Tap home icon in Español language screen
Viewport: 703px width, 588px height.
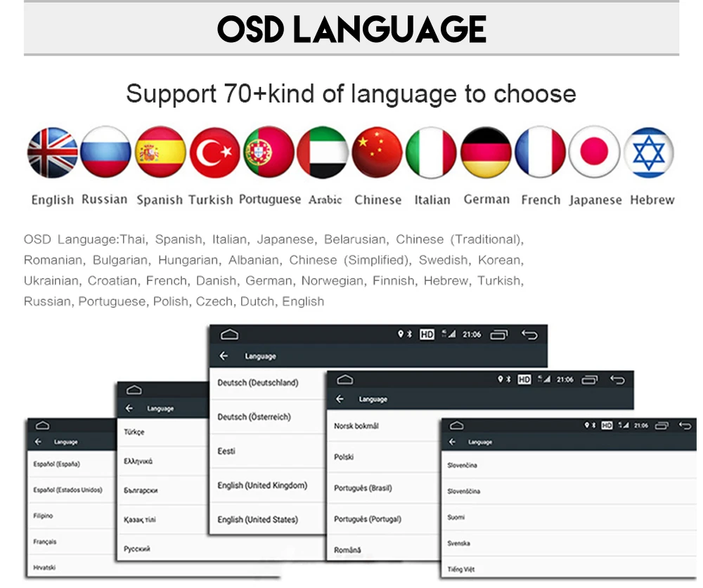coord(42,425)
